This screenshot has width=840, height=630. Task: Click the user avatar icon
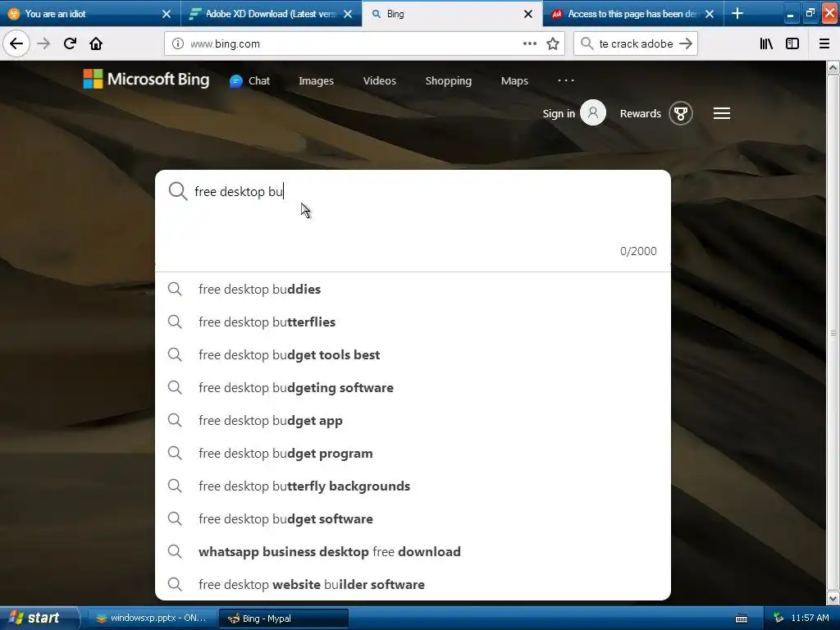(x=593, y=112)
